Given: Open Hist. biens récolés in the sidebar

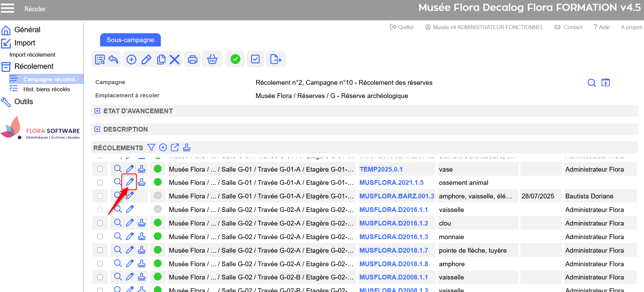Looking at the screenshot, I should [x=46, y=89].
